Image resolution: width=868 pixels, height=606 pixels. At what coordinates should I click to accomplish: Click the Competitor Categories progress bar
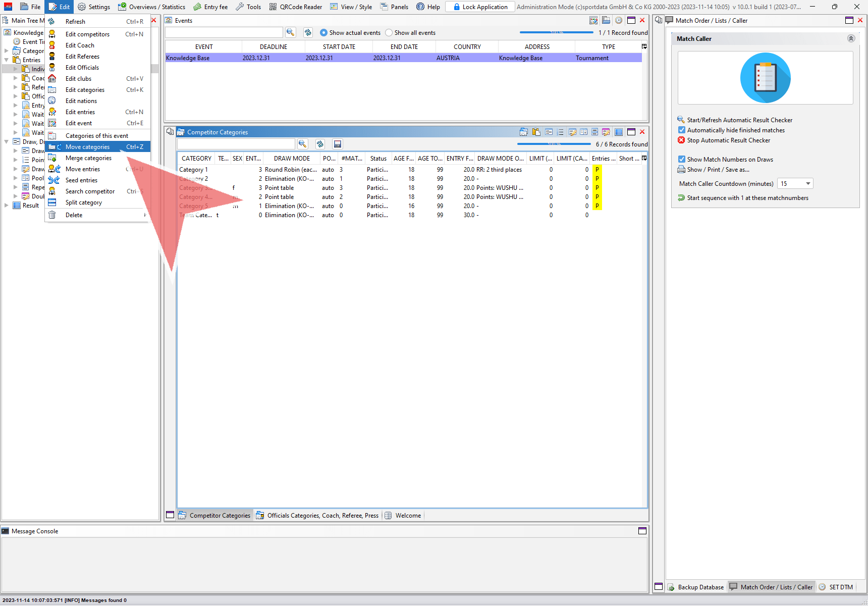554,144
